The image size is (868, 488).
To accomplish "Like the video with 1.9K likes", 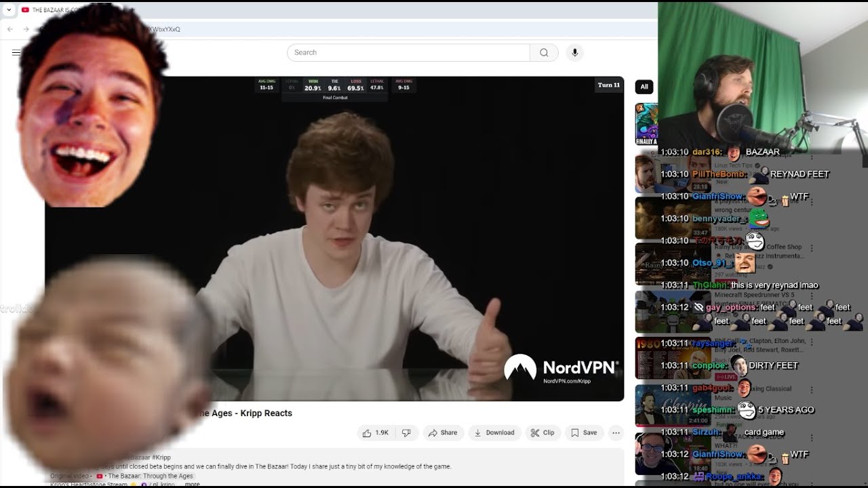I will click(375, 432).
